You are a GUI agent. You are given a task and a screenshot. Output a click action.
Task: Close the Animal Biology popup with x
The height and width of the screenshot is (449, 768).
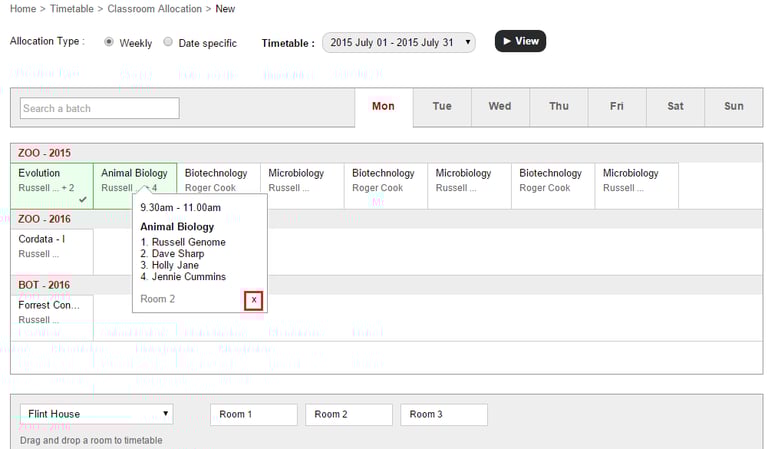254,300
